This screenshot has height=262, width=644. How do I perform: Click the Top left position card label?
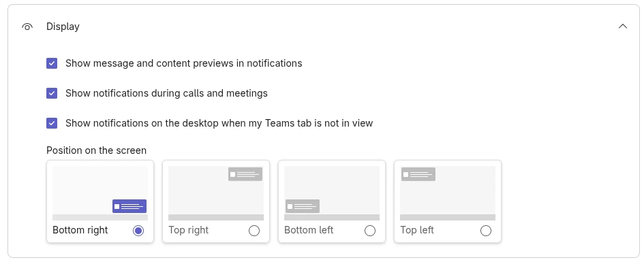point(417,230)
